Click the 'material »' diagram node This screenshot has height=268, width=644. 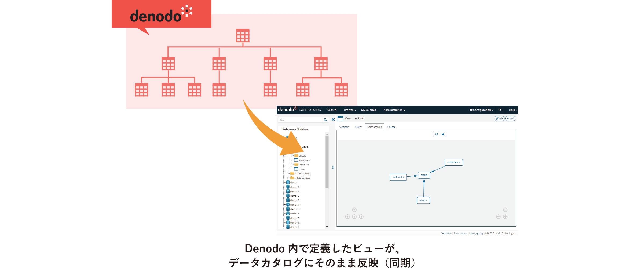[398, 177]
